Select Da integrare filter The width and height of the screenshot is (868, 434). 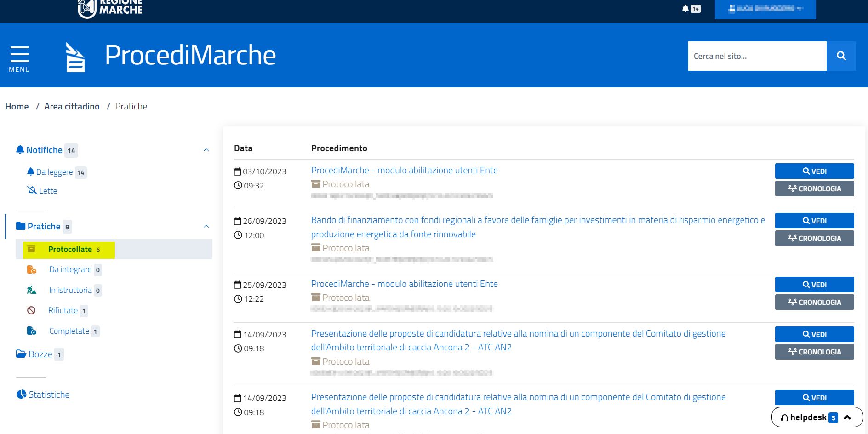(70, 269)
